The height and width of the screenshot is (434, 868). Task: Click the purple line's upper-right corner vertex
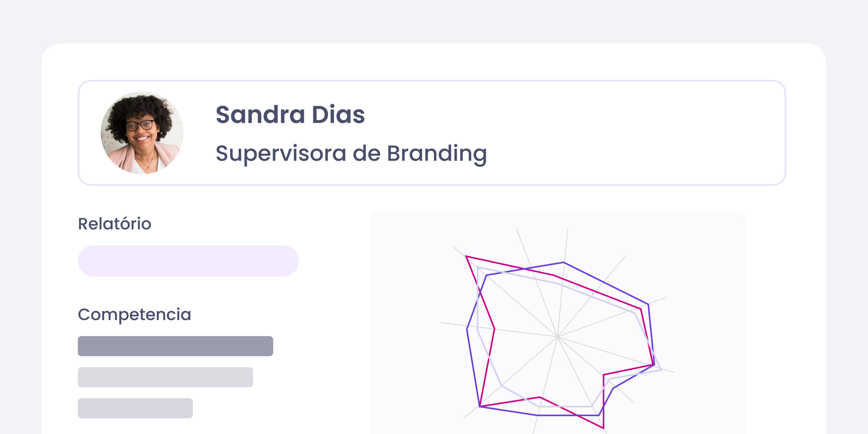tap(648, 304)
